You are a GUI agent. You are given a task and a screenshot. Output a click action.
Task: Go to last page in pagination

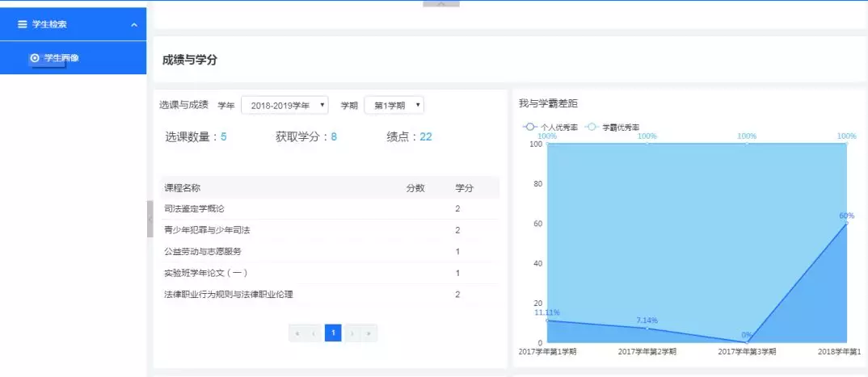369,333
